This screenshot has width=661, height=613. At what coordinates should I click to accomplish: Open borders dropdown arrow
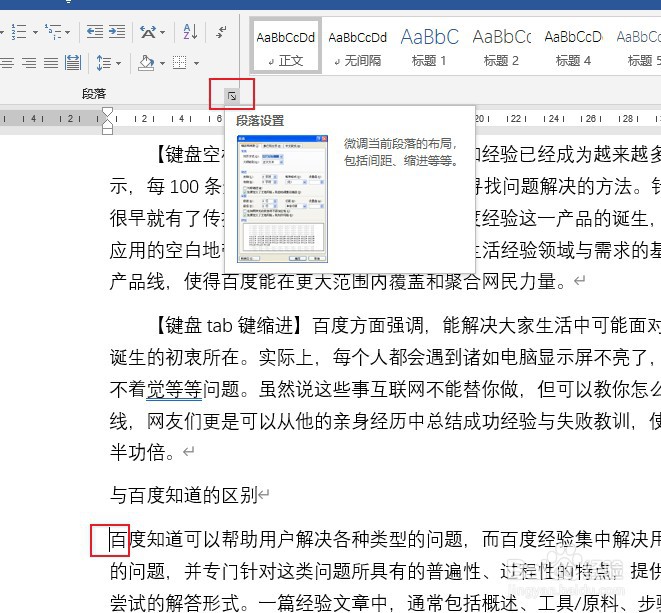point(196,64)
